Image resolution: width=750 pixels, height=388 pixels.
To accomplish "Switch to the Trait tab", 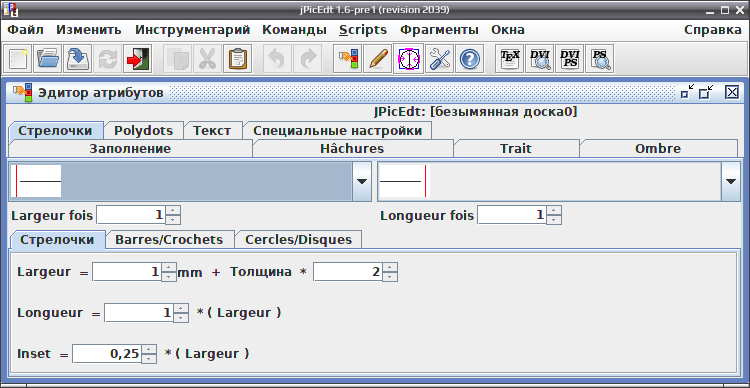I will (x=516, y=148).
